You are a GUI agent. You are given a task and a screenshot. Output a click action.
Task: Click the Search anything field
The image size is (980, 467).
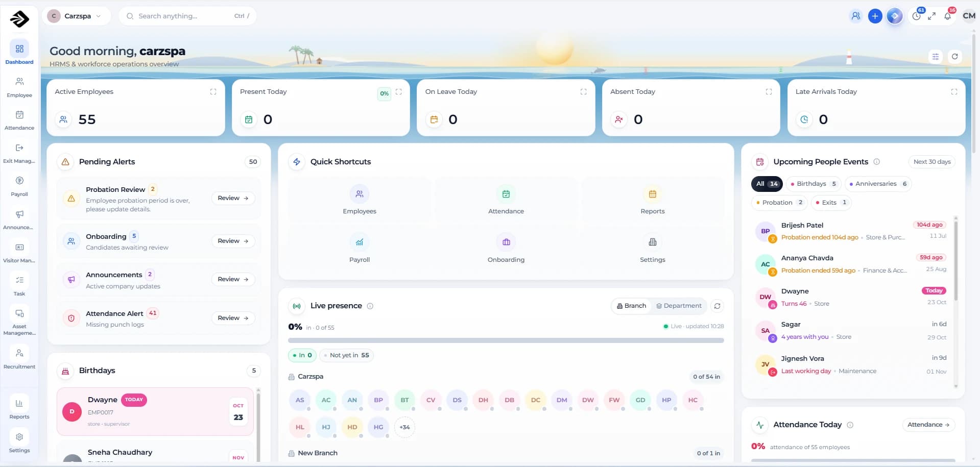[187, 16]
